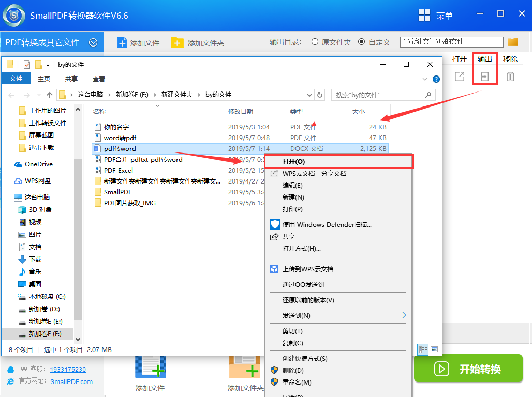Click large 添加文件夹 icon at bottom

pyautogui.click(x=245, y=367)
